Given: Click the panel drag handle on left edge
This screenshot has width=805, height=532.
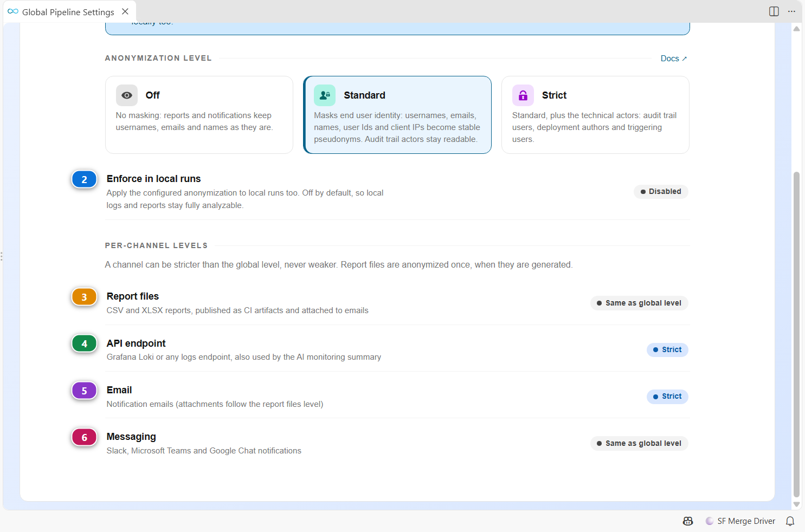Looking at the screenshot, I should pyautogui.click(x=2, y=256).
